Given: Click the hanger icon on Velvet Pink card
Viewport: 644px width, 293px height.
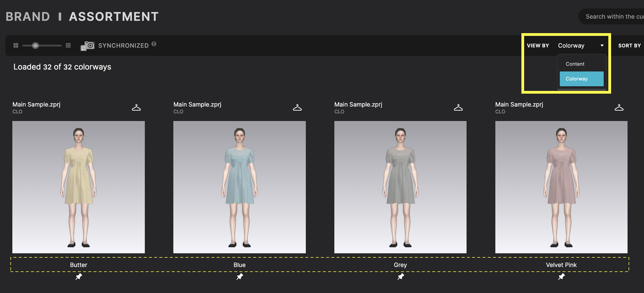Looking at the screenshot, I should [x=619, y=108].
